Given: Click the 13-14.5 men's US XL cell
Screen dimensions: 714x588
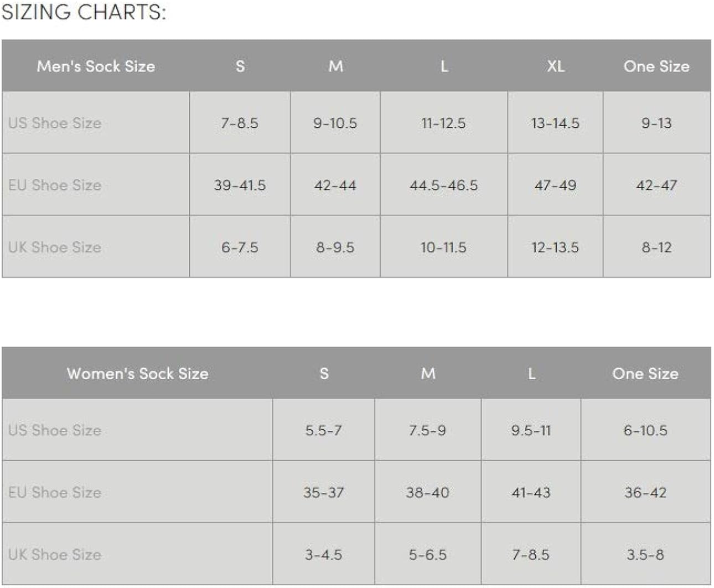Looking at the screenshot, I should pyautogui.click(x=555, y=123).
